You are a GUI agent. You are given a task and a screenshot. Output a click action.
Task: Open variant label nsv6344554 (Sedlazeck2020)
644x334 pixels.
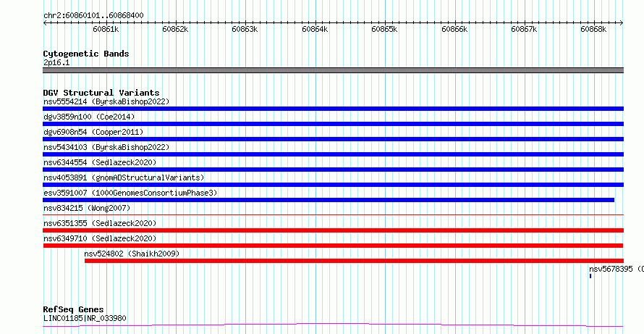click(x=100, y=162)
